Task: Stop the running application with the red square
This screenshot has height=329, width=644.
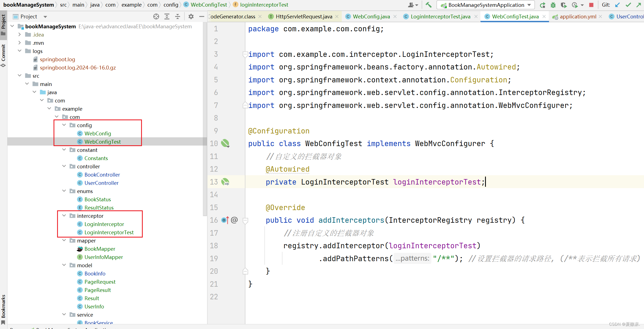Action: point(591,5)
